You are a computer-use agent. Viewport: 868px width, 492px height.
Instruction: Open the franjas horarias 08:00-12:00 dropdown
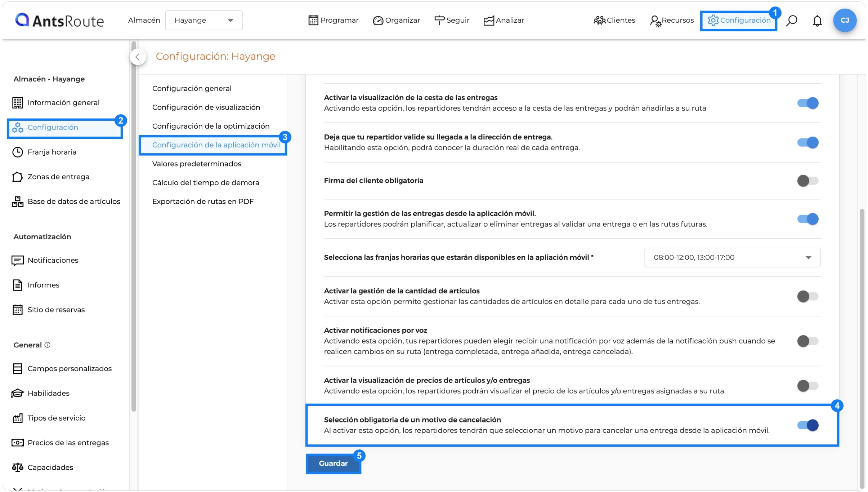point(732,257)
